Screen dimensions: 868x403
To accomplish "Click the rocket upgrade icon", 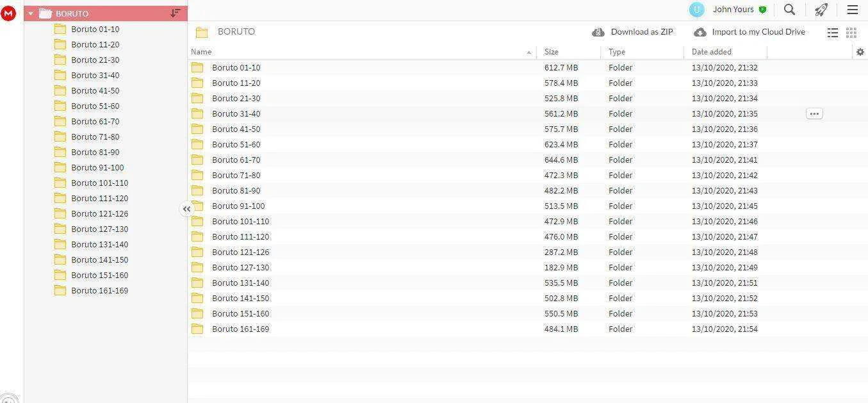I will (821, 10).
